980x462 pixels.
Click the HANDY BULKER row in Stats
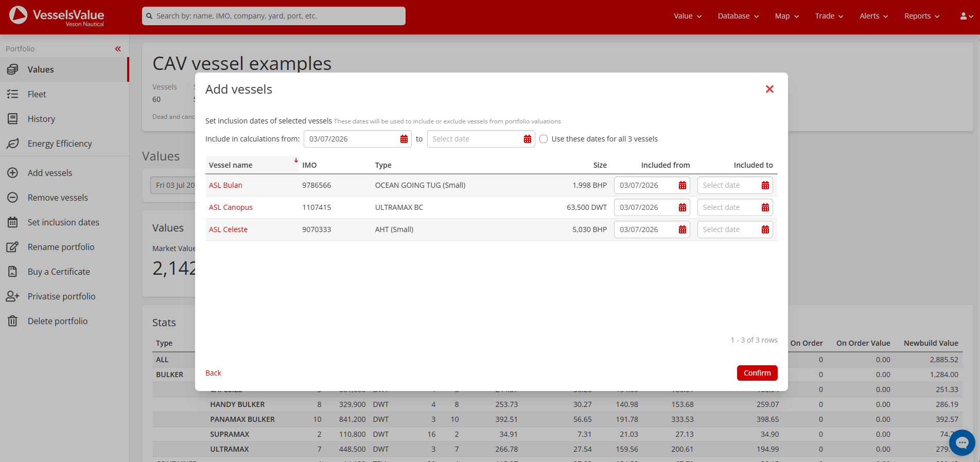pos(557,404)
